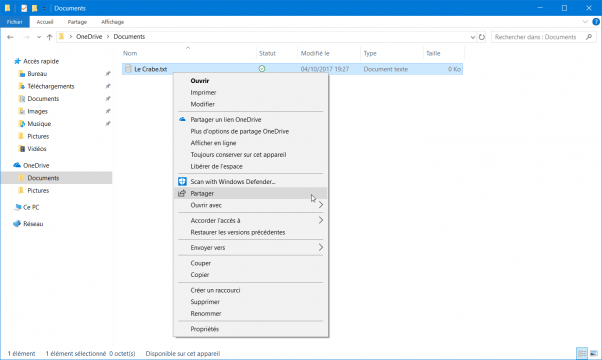Choose Propriétés in the context menu
Viewport: 602px width, 360px height.
tap(250, 329)
